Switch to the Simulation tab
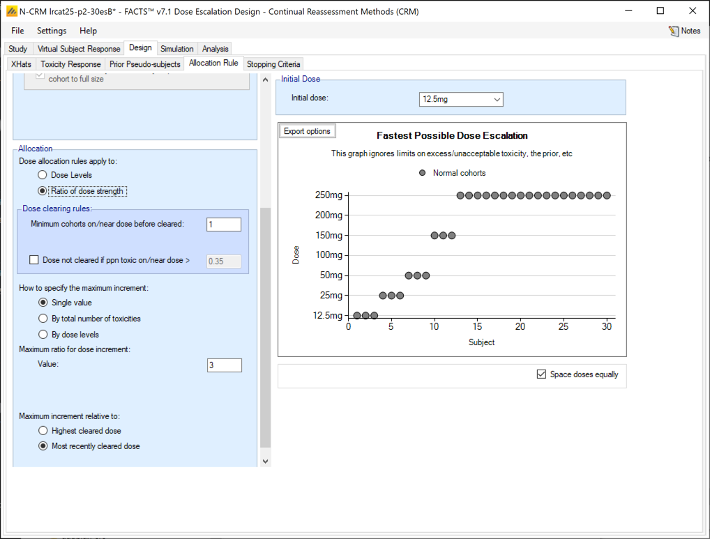Screen dimensions: 710x540 tap(177, 48)
